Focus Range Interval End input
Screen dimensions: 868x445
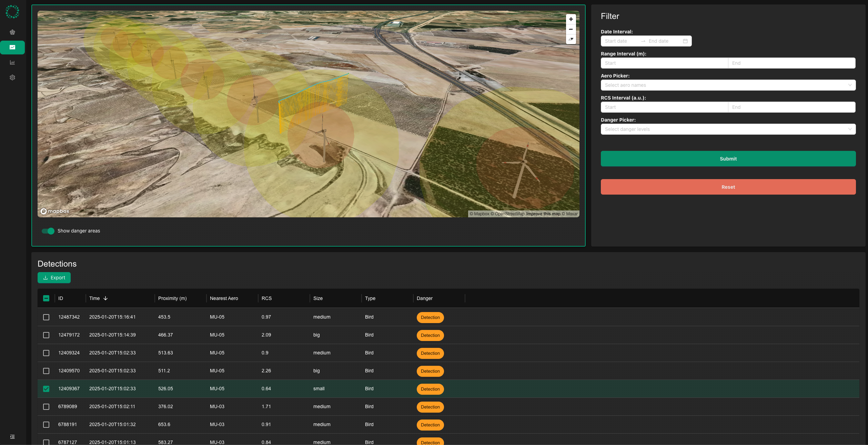[792, 63]
